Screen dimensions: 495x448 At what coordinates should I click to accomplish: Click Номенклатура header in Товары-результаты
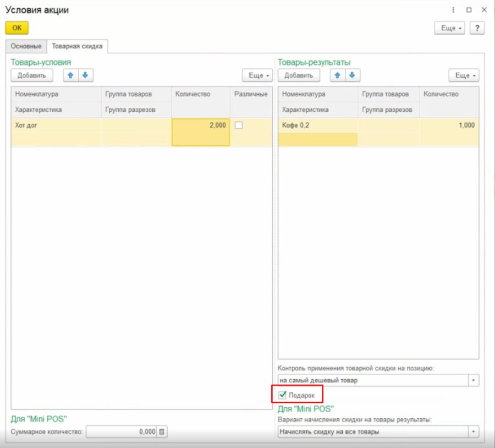318,94
